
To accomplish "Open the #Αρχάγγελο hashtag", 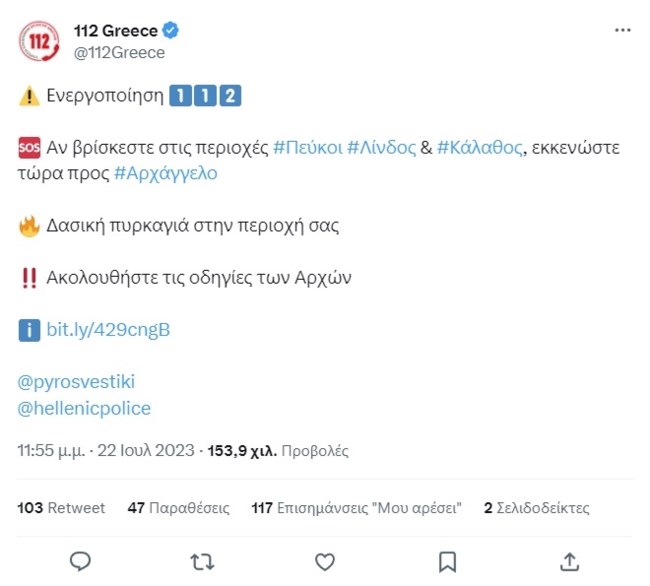I will (x=165, y=173).
